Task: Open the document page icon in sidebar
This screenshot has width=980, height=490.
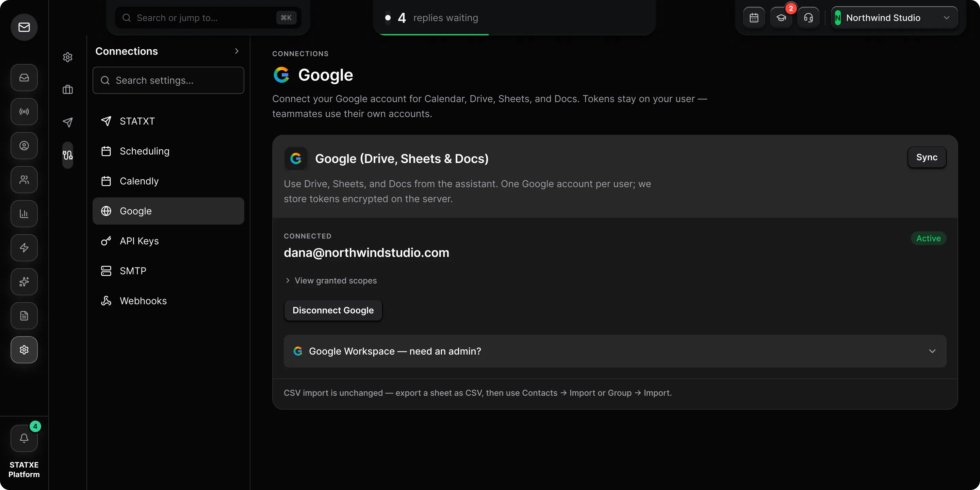Action: click(x=24, y=316)
